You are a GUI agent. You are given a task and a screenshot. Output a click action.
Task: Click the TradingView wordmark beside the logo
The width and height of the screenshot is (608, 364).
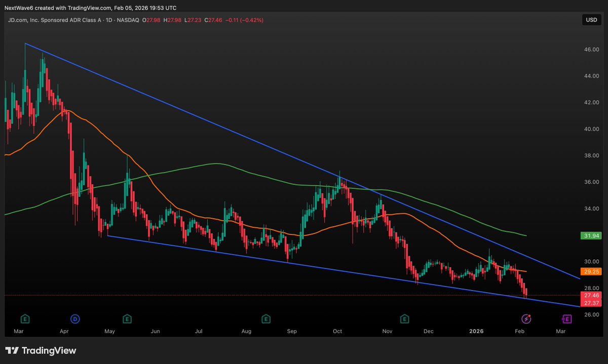(x=49, y=350)
